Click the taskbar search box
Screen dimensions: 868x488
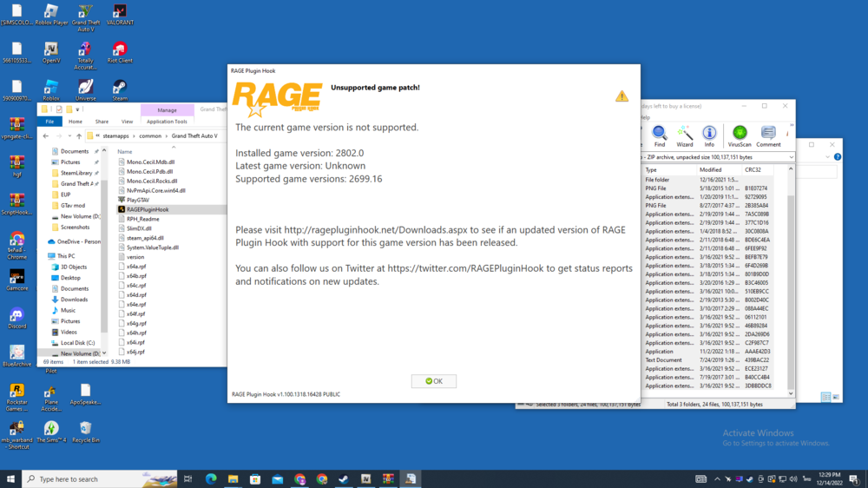point(100,479)
